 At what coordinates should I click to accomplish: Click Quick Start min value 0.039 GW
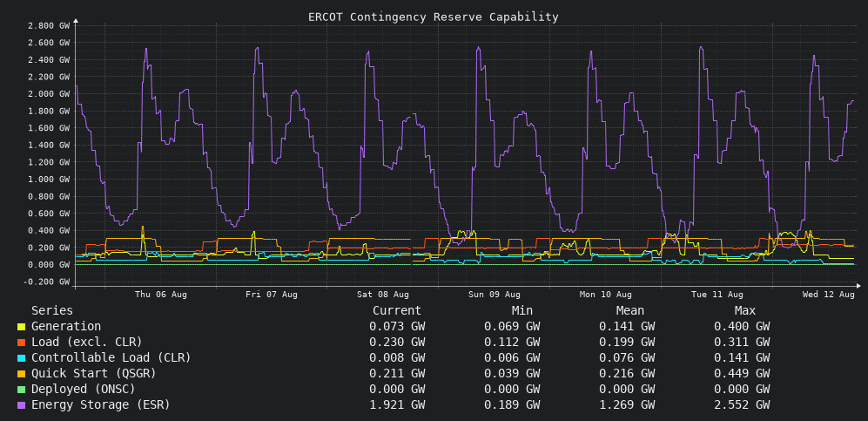click(512, 373)
